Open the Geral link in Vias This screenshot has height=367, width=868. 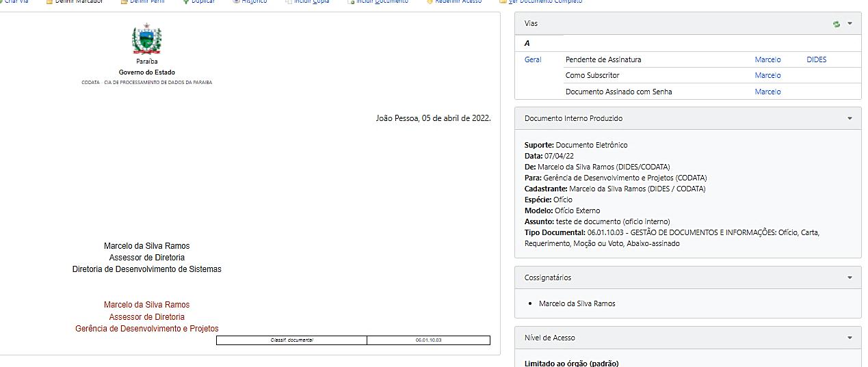[x=533, y=60]
